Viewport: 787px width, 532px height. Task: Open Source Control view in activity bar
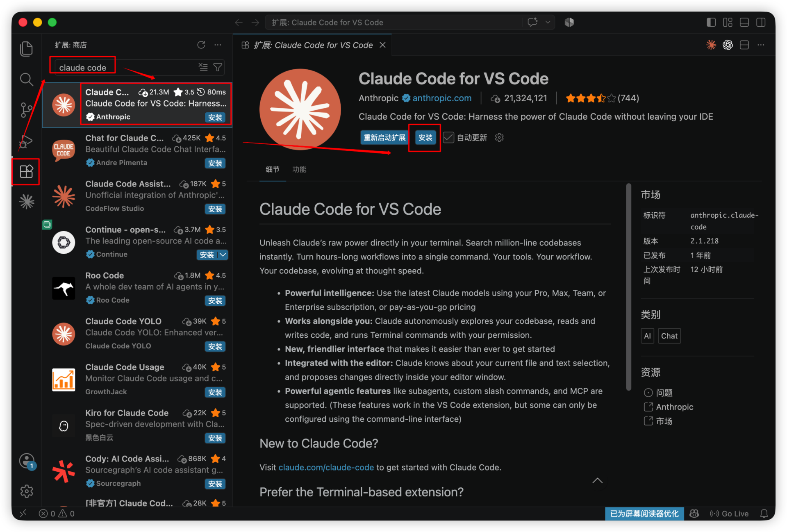[27, 110]
